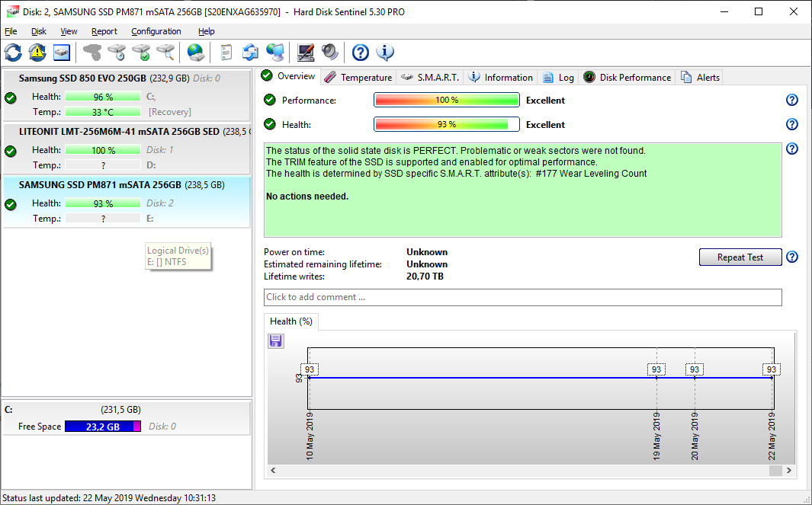Switch to the Disk Performance tab
This screenshot has height=505, width=812.
pyautogui.click(x=627, y=77)
